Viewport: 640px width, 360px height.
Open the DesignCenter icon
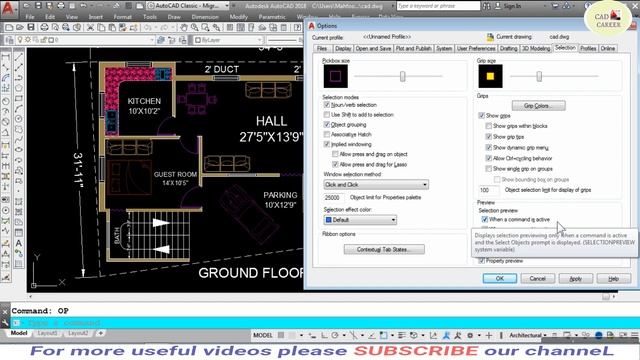(x=240, y=27)
